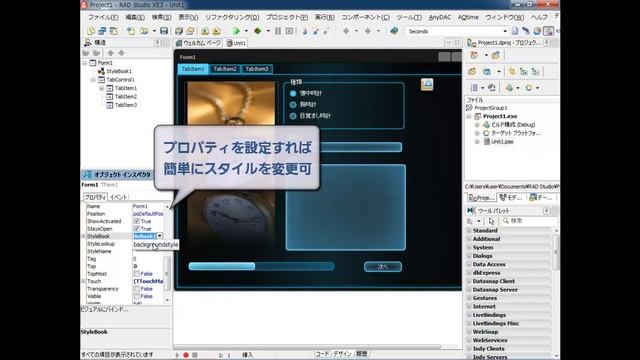Image resolution: width=640 pixels, height=360 pixels.
Task: Collapse the TabControl1 tree node
Action: tap(93, 80)
